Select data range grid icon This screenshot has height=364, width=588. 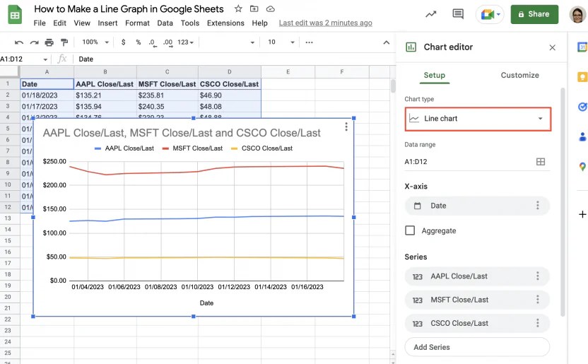(541, 162)
